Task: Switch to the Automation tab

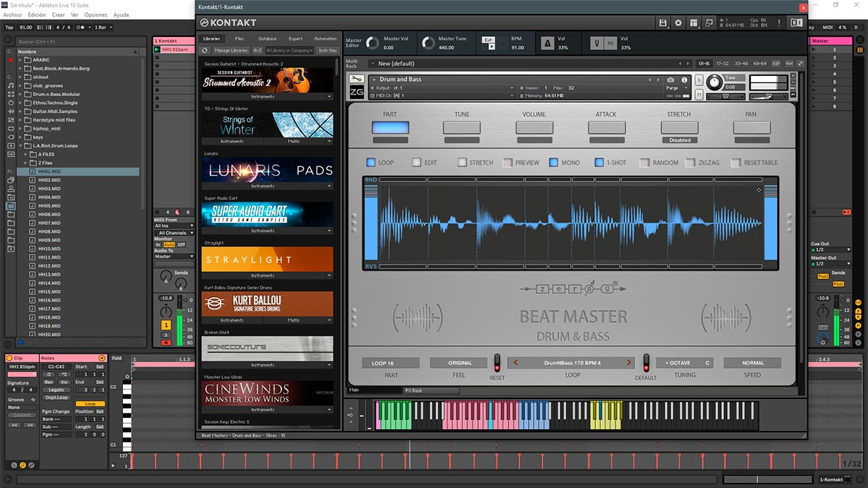Action: pyautogui.click(x=325, y=38)
